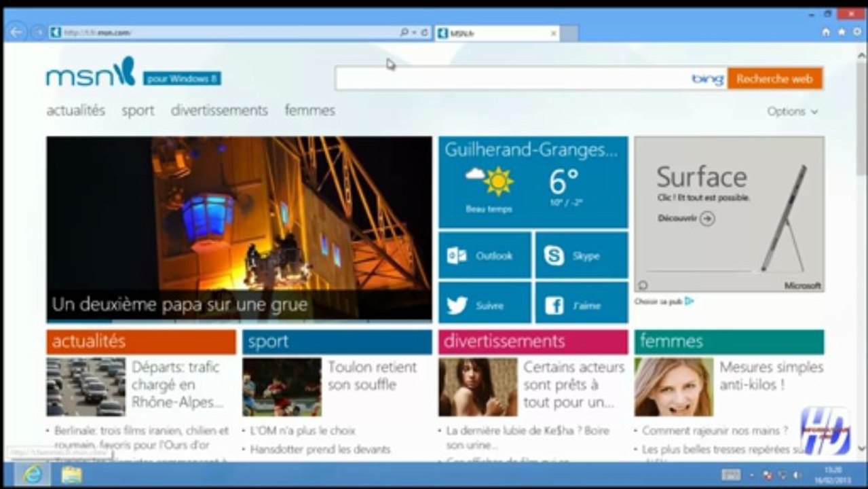Open the blue sport section header
Image resolution: width=868 pixels, height=489 pixels.
coord(337,342)
